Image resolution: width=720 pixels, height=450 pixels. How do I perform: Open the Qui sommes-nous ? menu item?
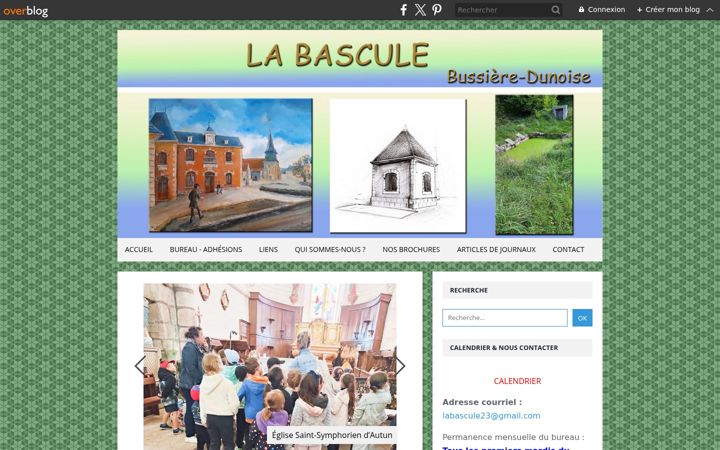tap(330, 249)
